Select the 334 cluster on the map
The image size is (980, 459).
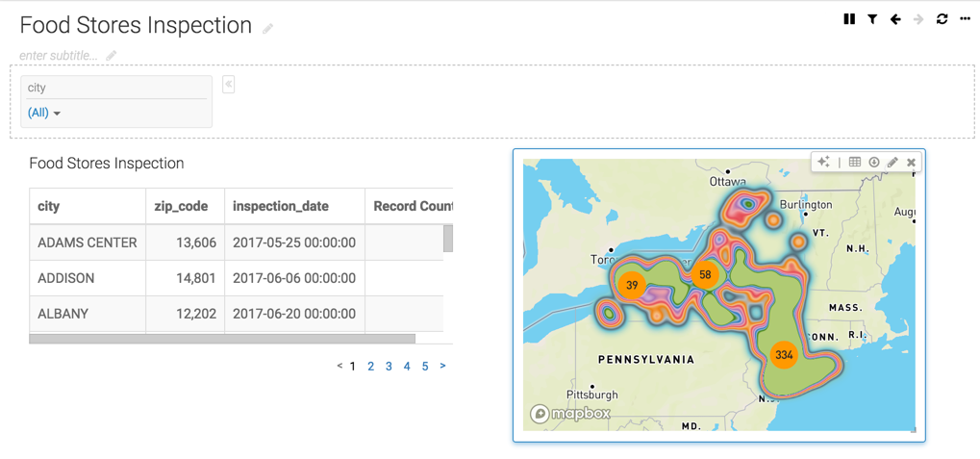click(x=784, y=355)
